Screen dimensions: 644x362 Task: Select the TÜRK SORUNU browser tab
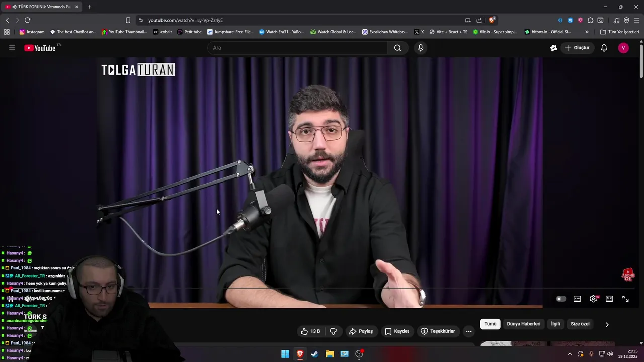tap(40, 7)
